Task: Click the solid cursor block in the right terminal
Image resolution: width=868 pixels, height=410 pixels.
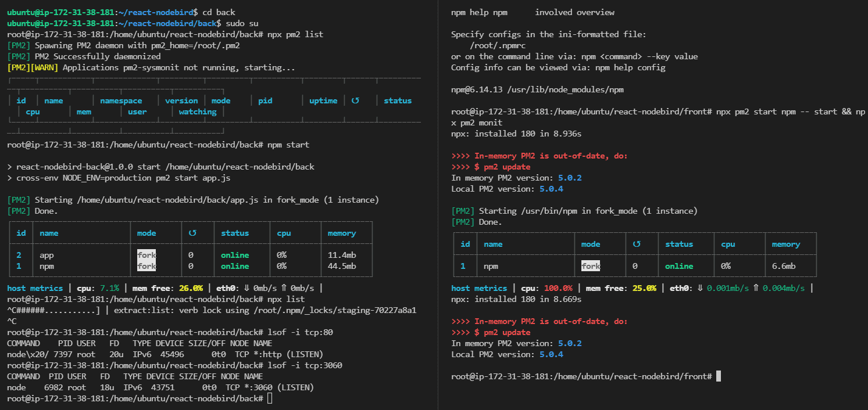Action: point(719,376)
